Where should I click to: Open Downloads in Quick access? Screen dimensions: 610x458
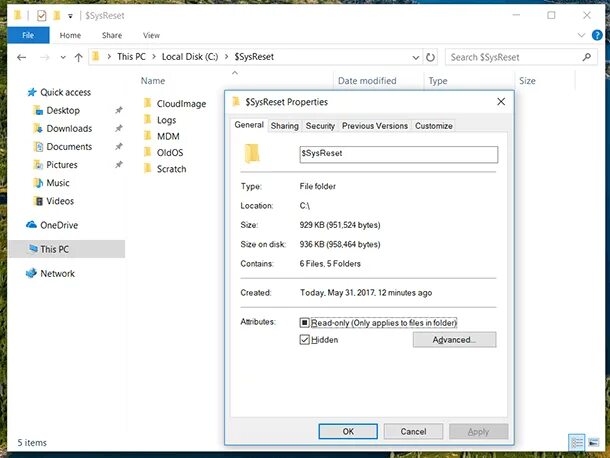click(69, 128)
